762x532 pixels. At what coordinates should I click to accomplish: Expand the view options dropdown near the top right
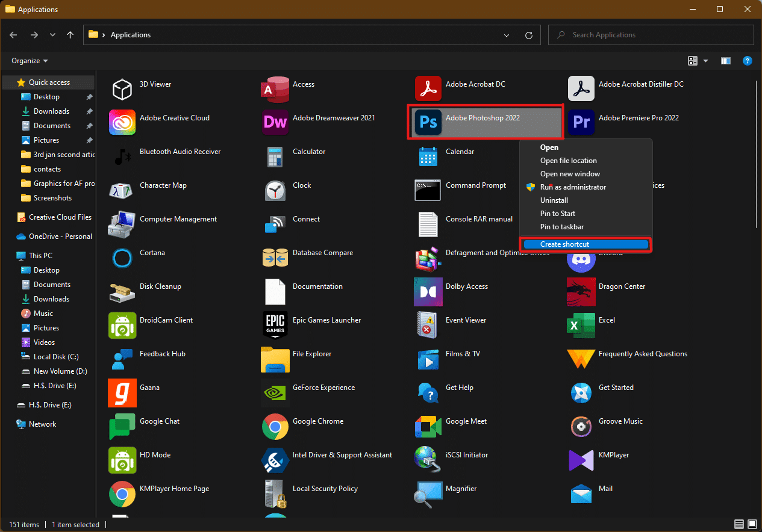pyautogui.click(x=705, y=60)
